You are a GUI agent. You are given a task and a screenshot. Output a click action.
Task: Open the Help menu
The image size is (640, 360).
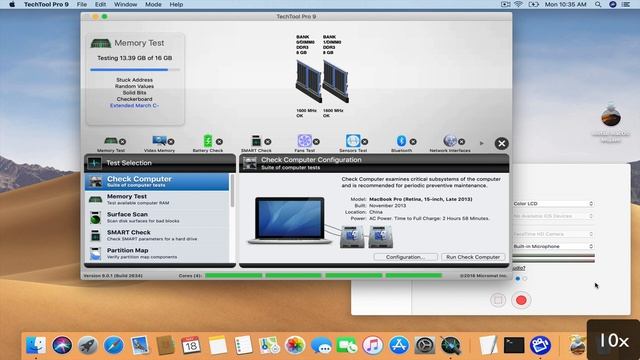tap(176, 4)
